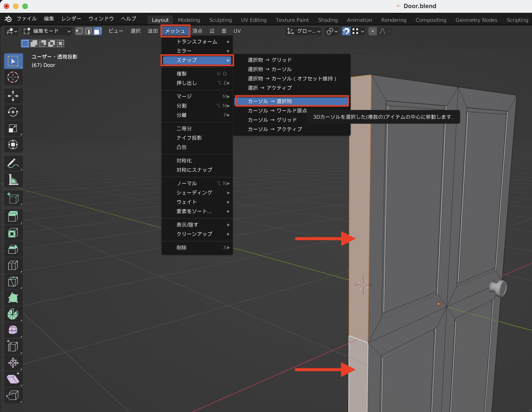Click 二等分 in the mesh menu
The width and height of the screenshot is (532, 412).
point(184,129)
